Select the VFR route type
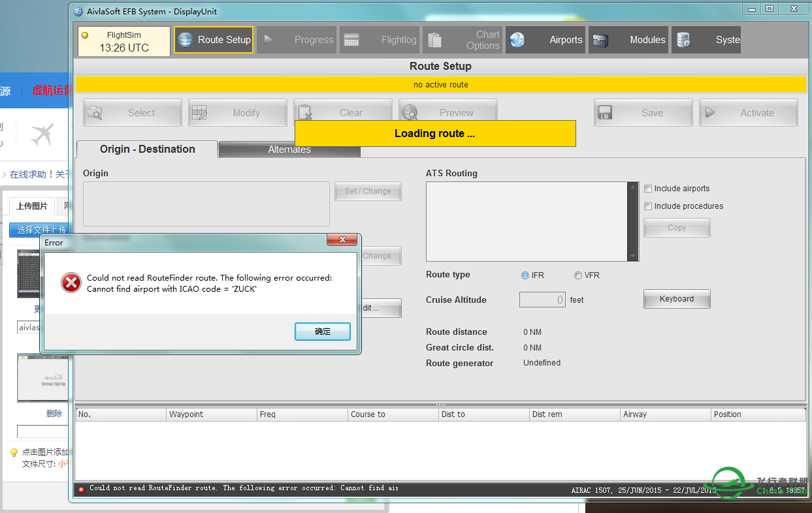The width and height of the screenshot is (812, 513). tap(578, 275)
